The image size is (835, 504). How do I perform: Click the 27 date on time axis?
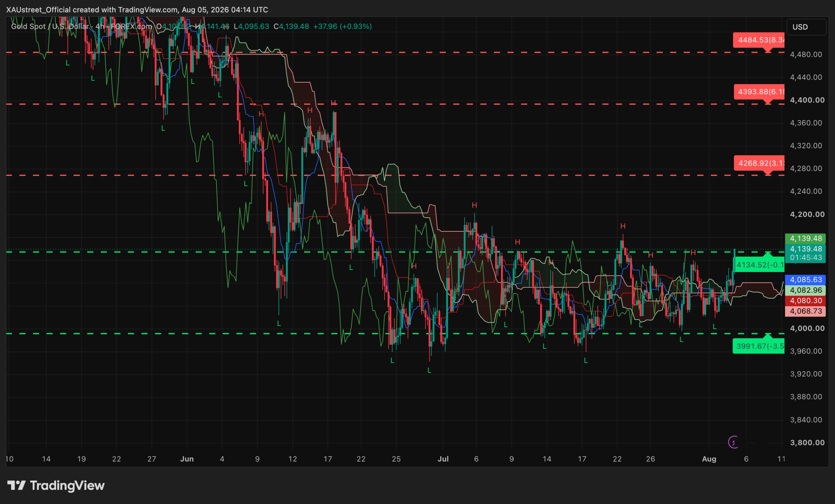152,459
